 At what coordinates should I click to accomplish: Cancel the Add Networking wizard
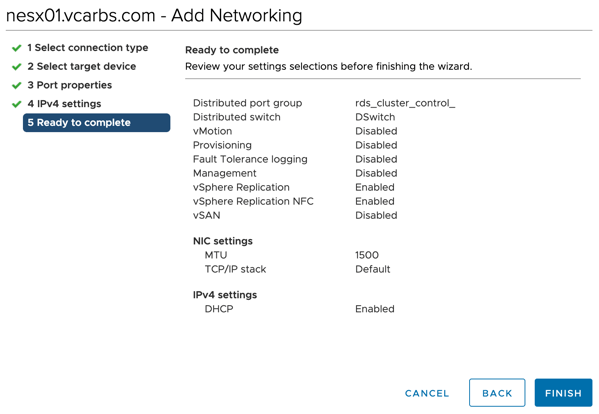[x=427, y=393]
